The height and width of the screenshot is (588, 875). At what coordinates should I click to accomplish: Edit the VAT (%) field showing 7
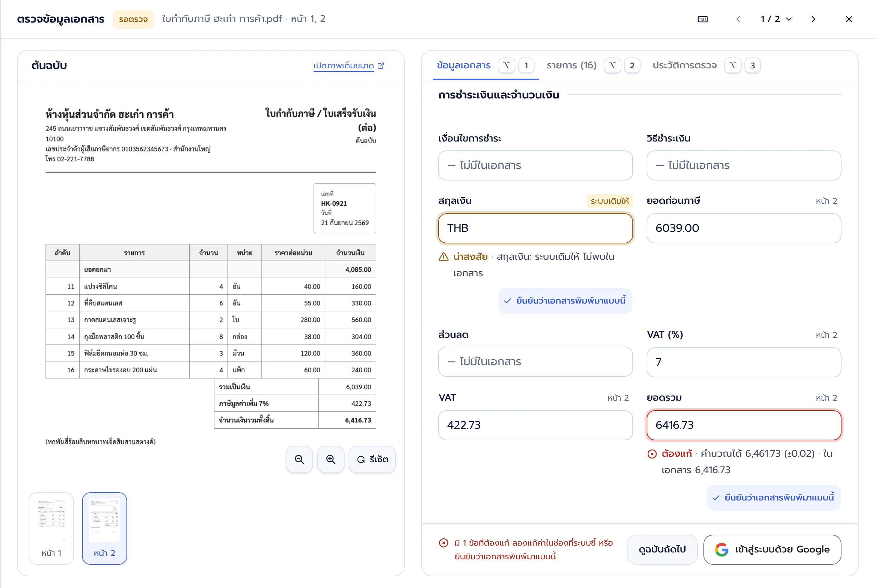tap(744, 362)
